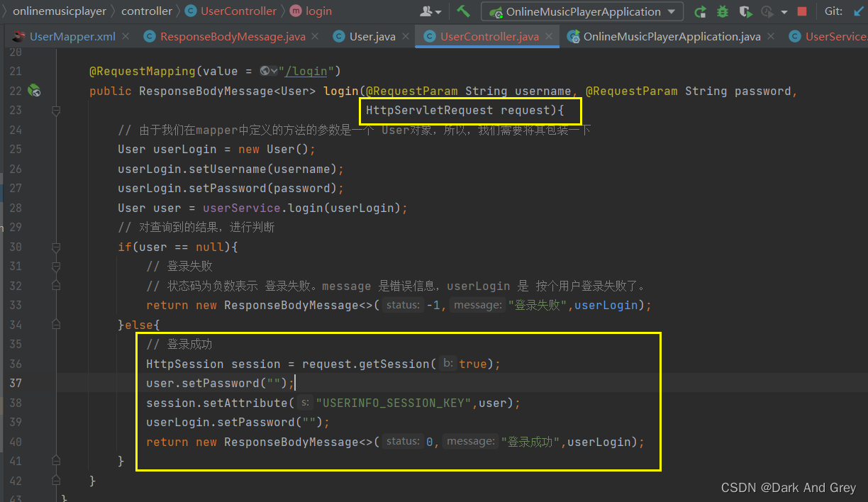This screenshot has height=502, width=868.
Task: Click the profiler run icon
Action: click(x=767, y=11)
